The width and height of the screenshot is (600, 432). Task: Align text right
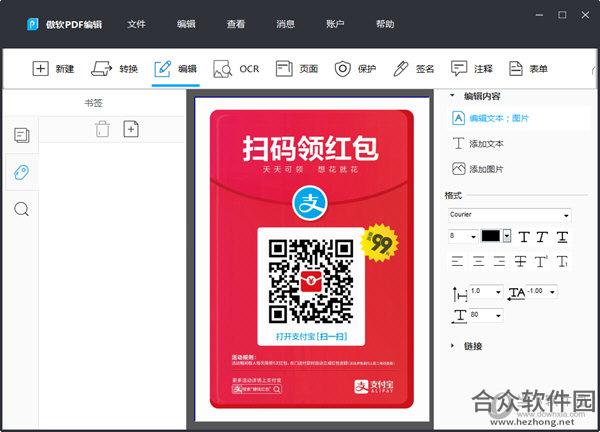click(499, 262)
